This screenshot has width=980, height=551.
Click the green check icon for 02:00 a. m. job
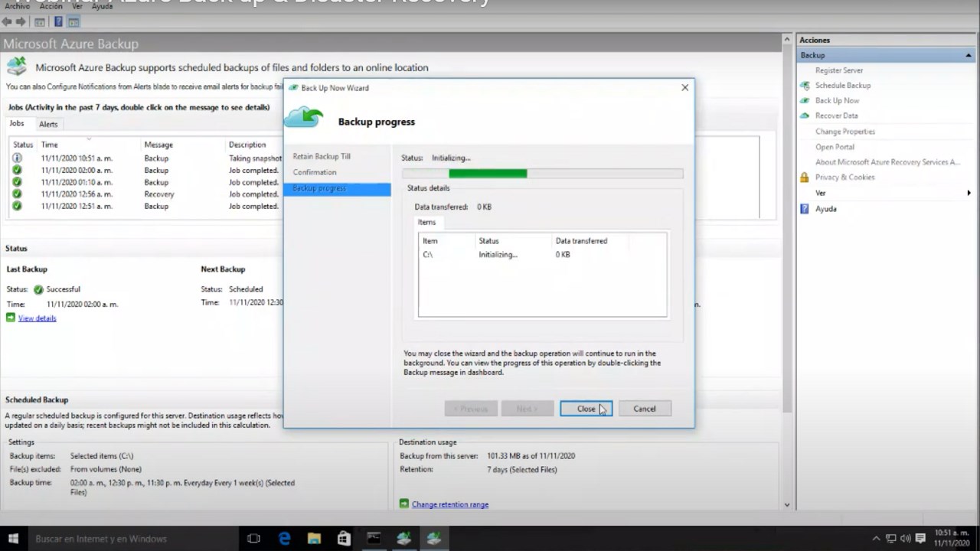point(17,170)
